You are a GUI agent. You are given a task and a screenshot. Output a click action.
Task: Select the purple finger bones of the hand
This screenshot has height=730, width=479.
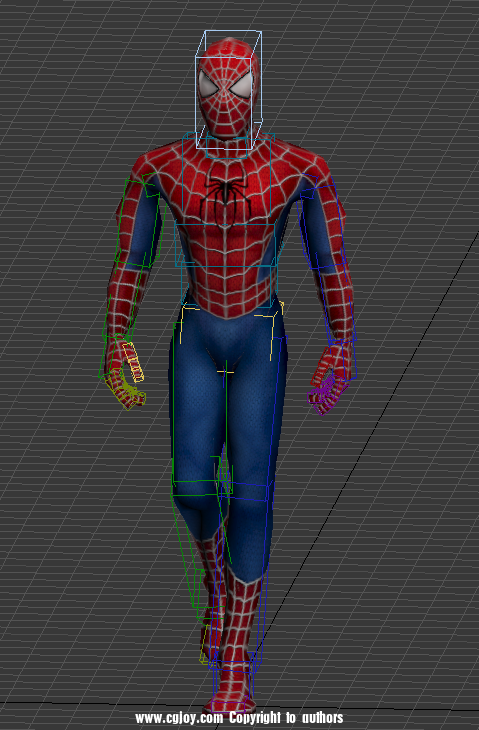point(327,395)
